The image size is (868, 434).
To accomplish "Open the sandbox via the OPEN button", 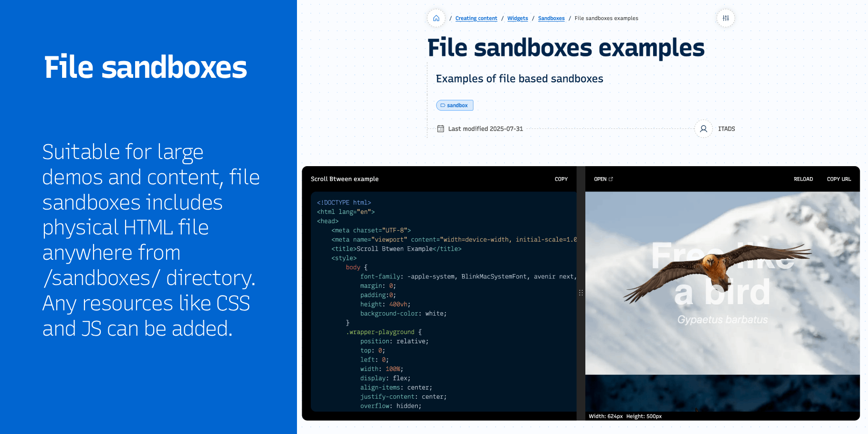I will [x=600, y=179].
